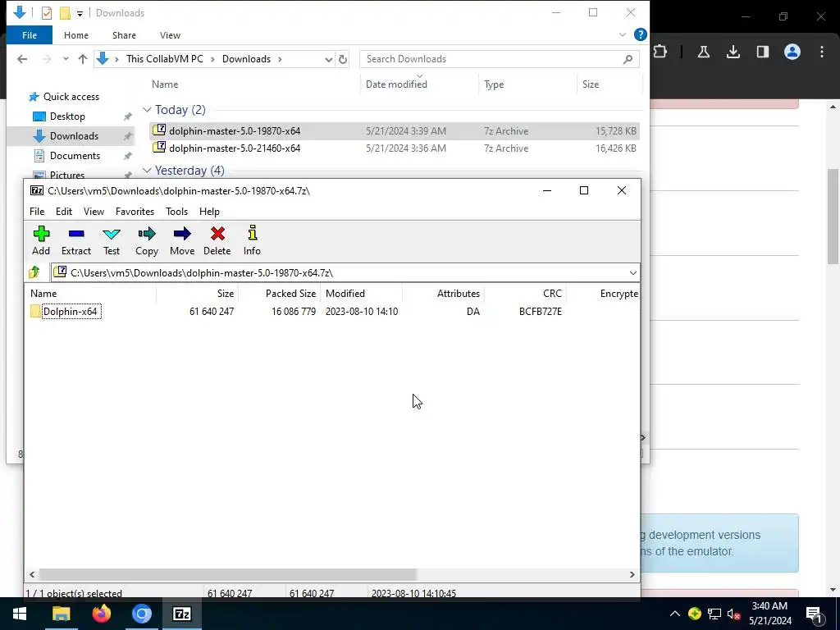Open browser extensions puzzle icon
840x630 pixels.
tap(660, 52)
